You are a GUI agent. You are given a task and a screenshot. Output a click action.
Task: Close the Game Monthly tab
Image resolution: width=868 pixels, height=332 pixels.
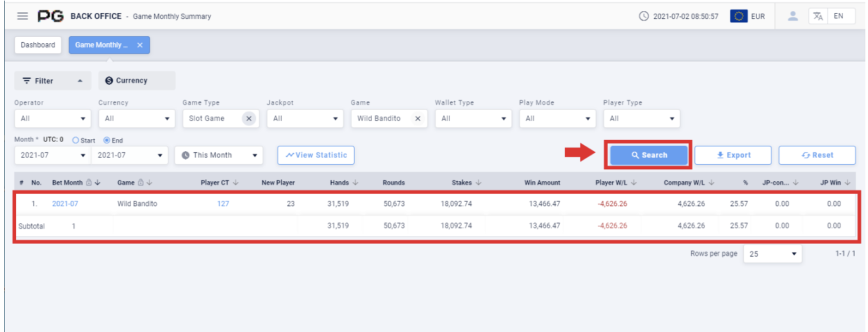point(140,45)
